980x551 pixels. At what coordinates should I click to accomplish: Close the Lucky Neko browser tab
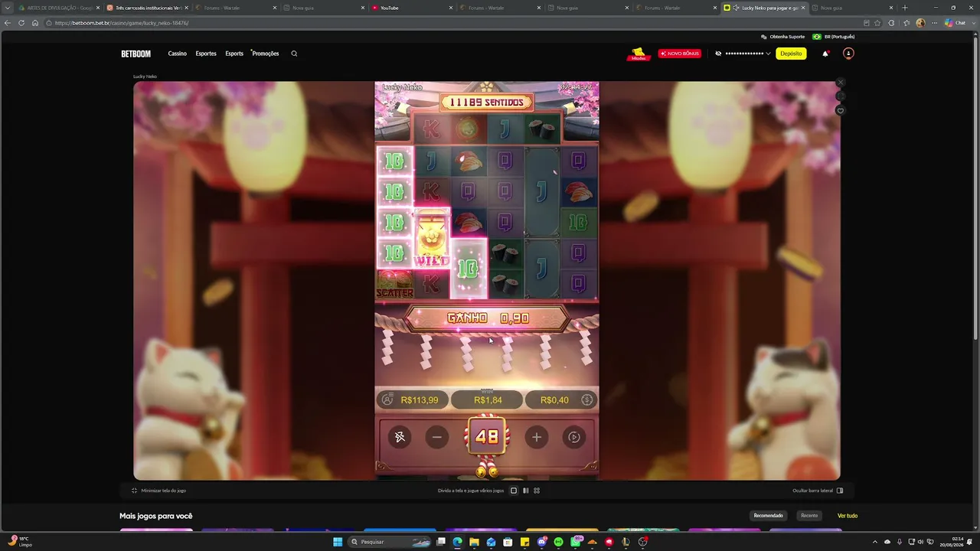pyautogui.click(x=802, y=8)
